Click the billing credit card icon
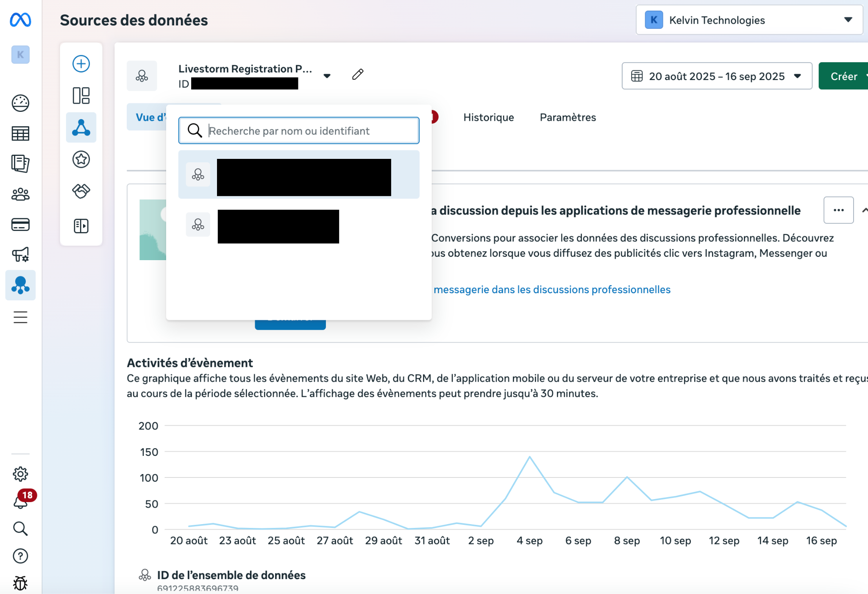 [x=20, y=225]
